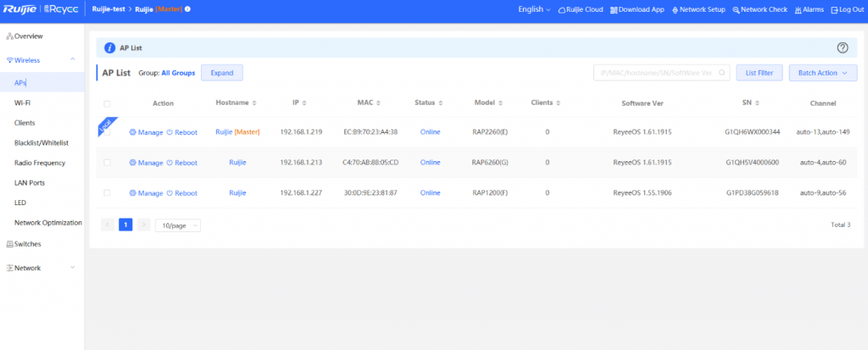Open Ruijie Cloud from top bar
The image size is (868, 350).
coord(581,9)
